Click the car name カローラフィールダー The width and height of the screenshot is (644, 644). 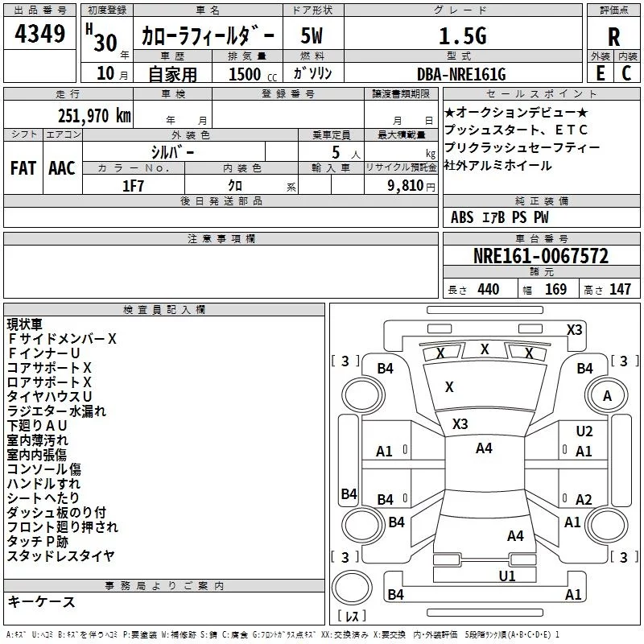[208, 36]
